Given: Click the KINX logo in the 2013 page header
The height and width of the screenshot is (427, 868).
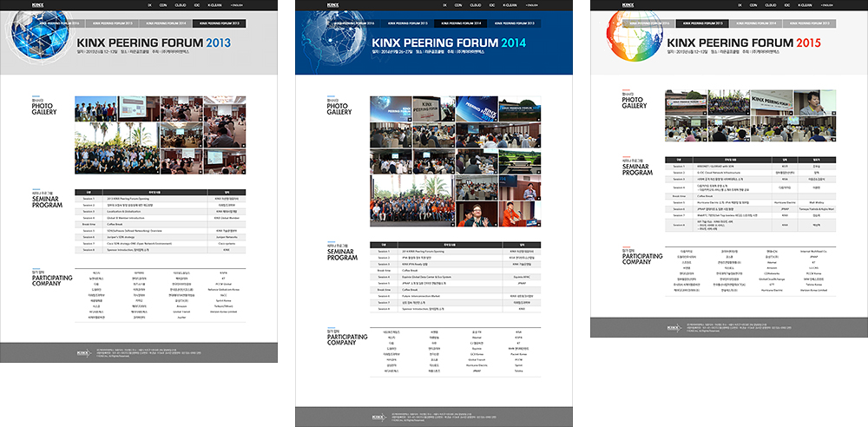Looking at the screenshot, I should point(37,4).
